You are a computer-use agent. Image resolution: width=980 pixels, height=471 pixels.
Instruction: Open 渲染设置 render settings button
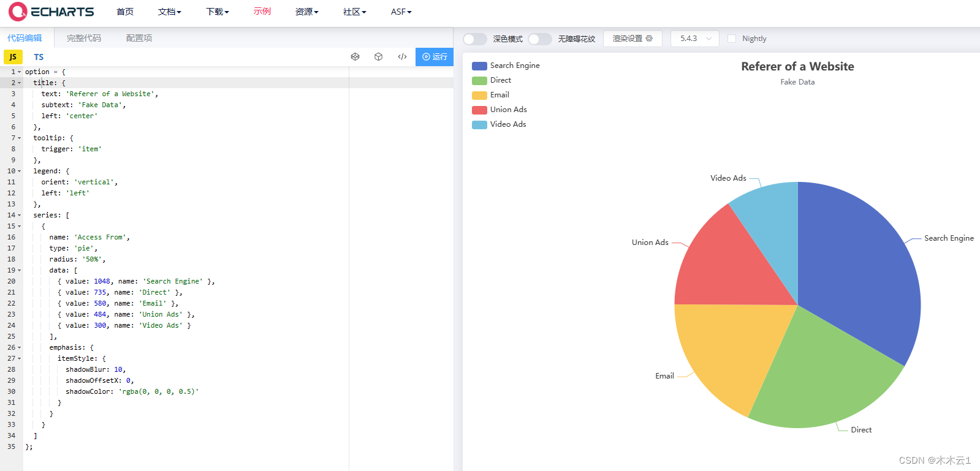(632, 39)
